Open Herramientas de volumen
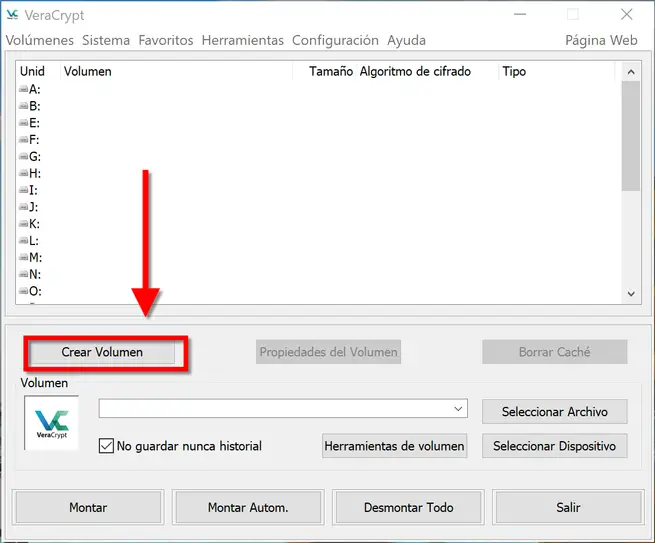655x543 pixels. point(394,446)
